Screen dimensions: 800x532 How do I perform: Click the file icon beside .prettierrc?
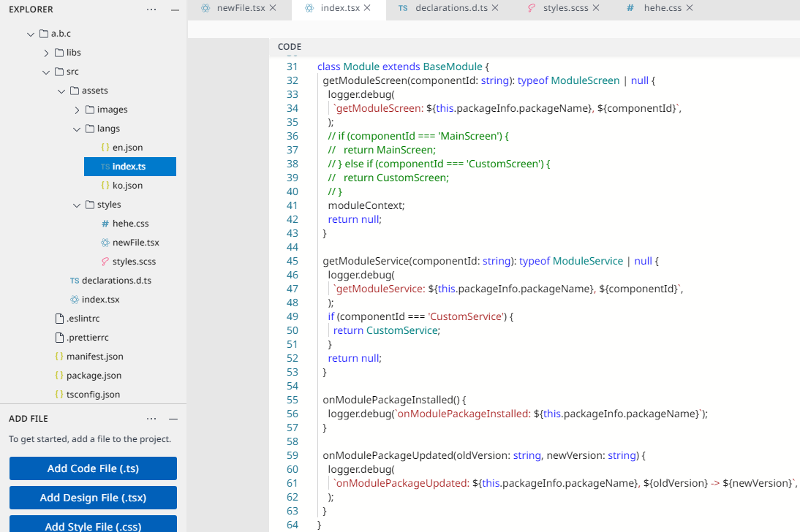click(x=59, y=337)
